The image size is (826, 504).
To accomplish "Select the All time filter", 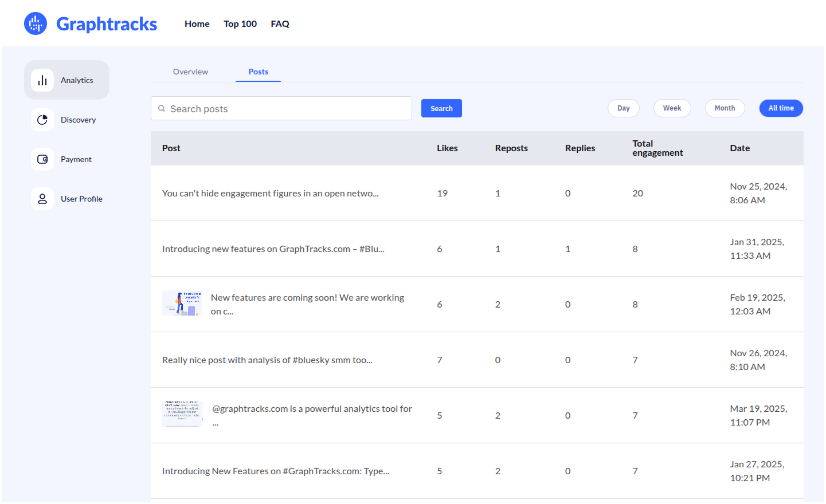I will click(781, 108).
